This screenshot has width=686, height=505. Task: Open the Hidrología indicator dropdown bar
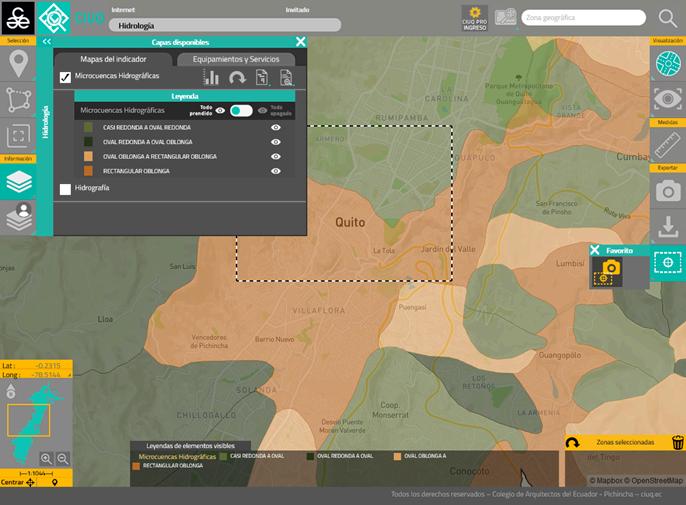[225, 25]
